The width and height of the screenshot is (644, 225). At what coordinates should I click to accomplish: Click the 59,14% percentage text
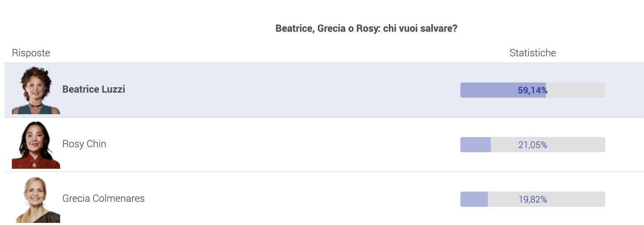(x=533, y=90)
